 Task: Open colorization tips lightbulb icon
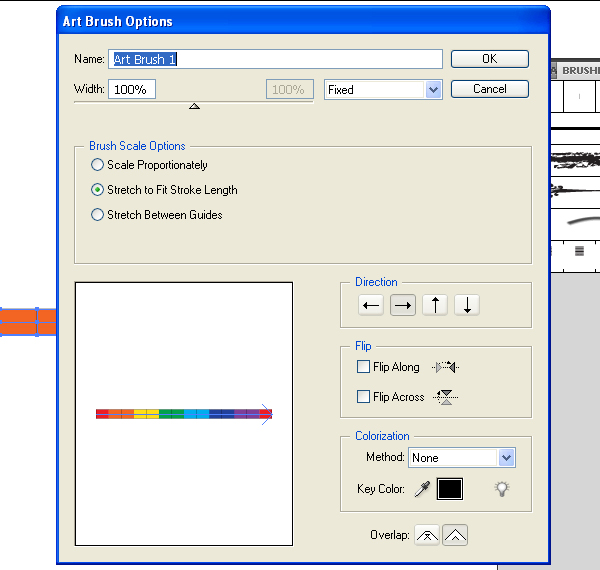tap(502, 489)
